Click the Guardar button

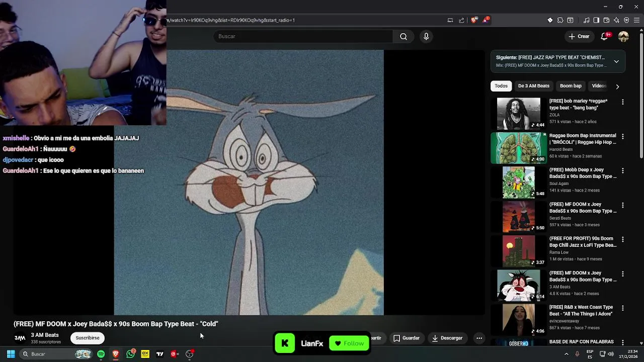[406, 338]
